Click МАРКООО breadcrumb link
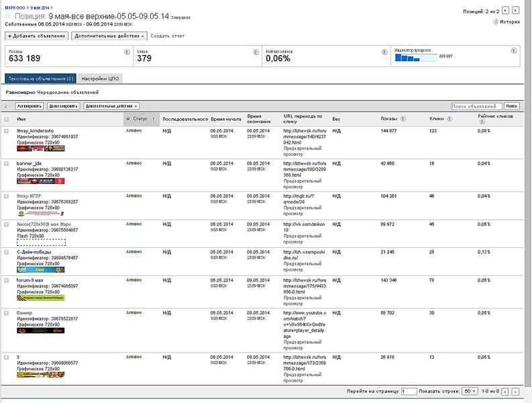Viewport: 532px width, 403px height. [15, 7]
